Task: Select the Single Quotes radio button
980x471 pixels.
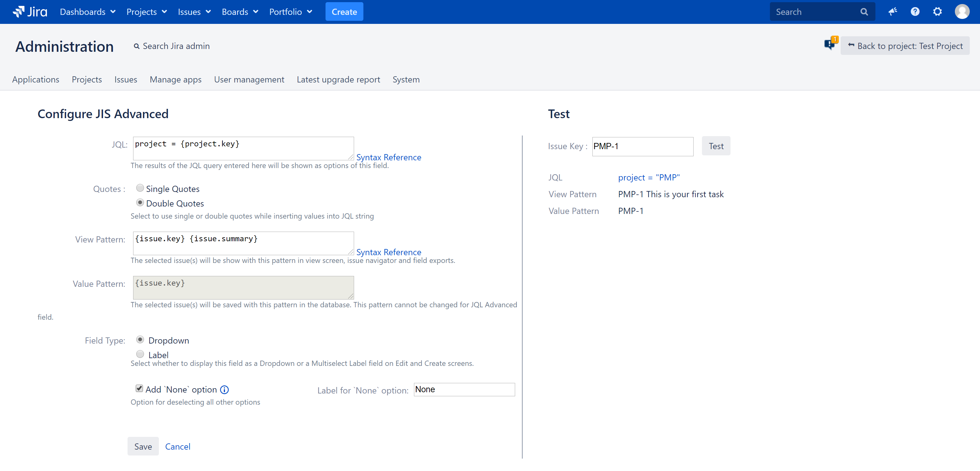Action: point(140,188)
